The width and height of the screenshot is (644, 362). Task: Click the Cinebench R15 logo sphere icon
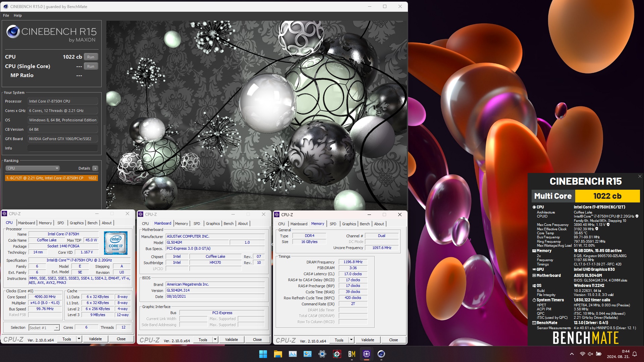click(13, 32)
